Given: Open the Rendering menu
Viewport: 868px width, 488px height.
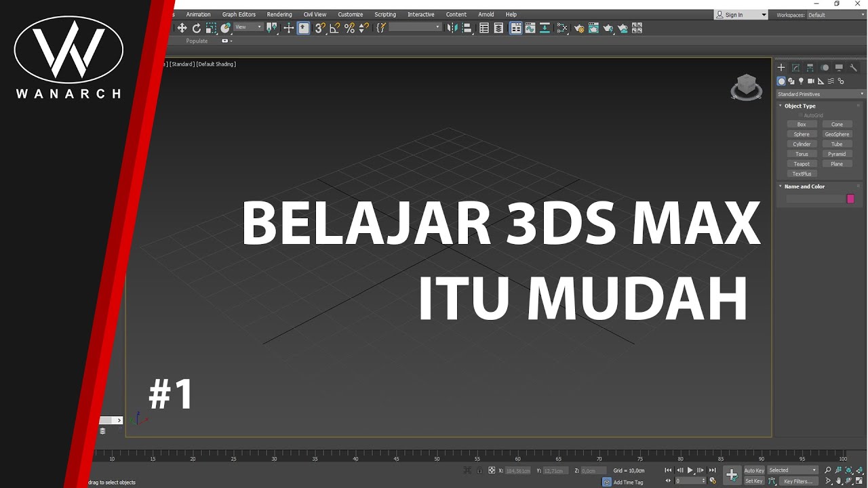Looking at the screenshot, I should [x=279, y=14].
